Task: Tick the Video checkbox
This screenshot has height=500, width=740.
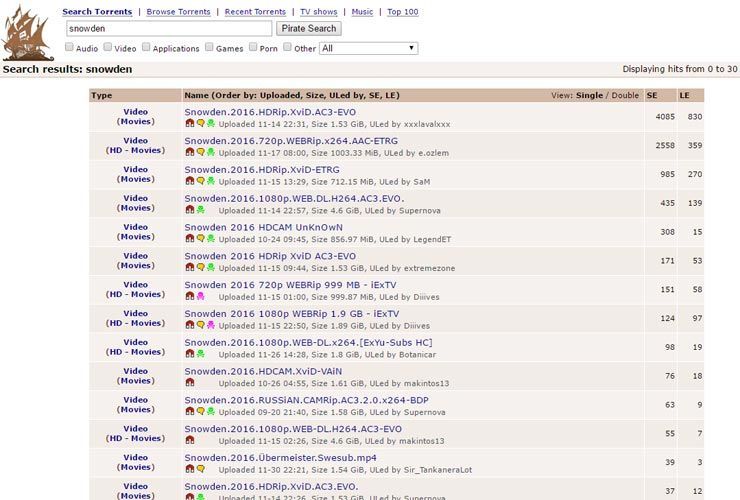Action: [x=108, y=47]
